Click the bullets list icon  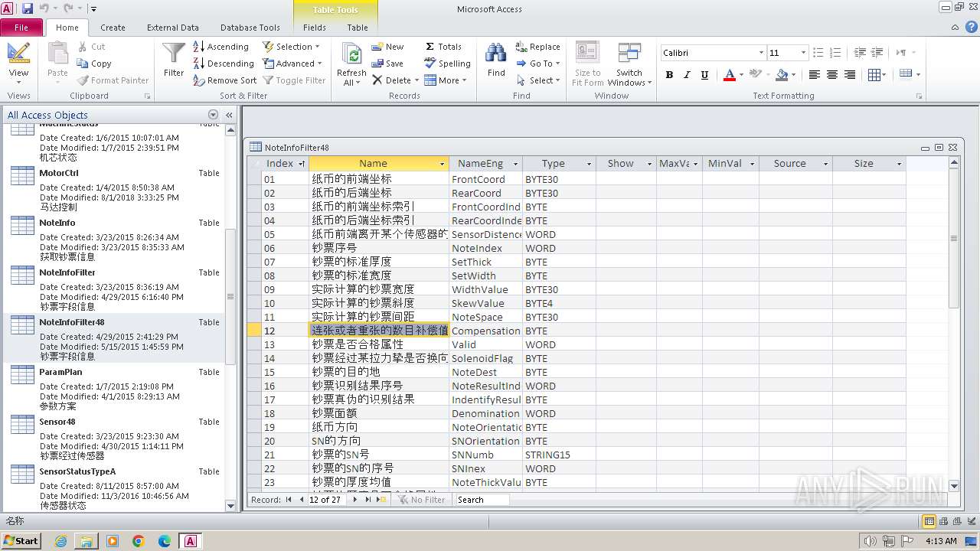(818, 53)
